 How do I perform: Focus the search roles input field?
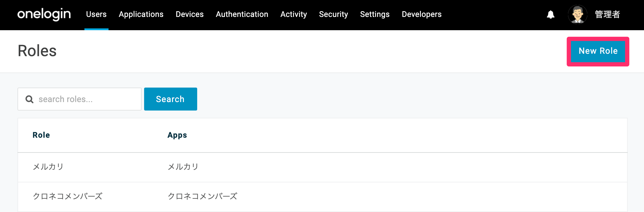tap(80, 99)
